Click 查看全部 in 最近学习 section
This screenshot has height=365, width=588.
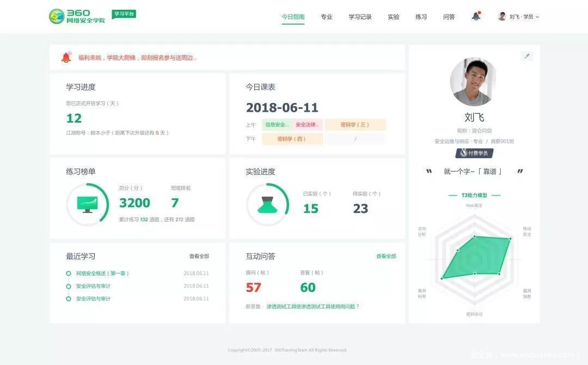pyautogui.click(x=199, y=256)
